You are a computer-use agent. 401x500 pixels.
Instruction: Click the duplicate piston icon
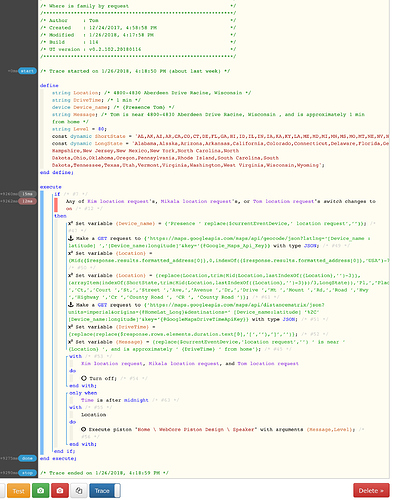pos(79,491)
